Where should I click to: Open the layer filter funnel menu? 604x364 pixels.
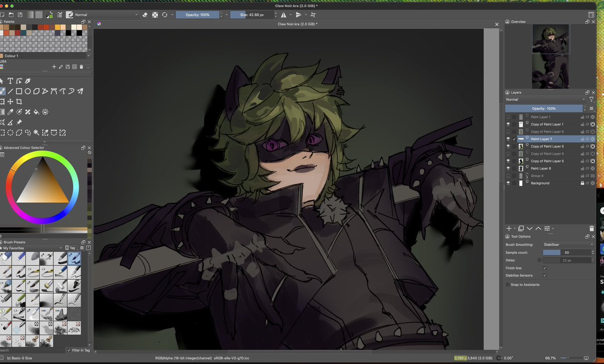tap(591, 100)
